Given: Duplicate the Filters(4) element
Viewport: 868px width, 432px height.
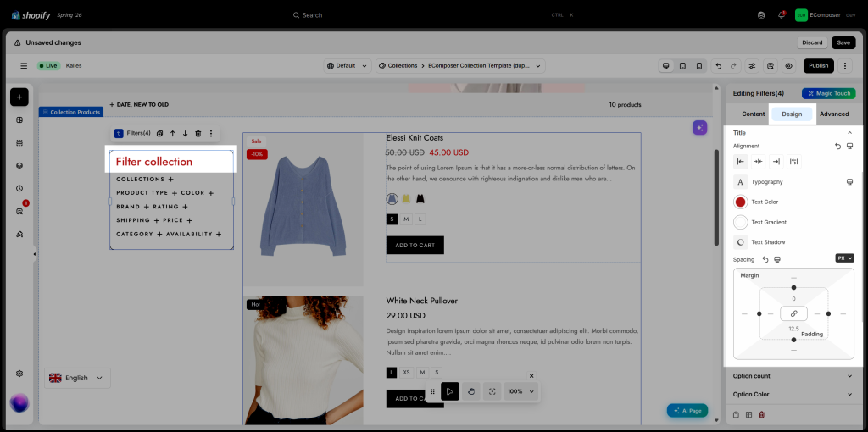Looking at the screenshot, I should tap(159, 133).
